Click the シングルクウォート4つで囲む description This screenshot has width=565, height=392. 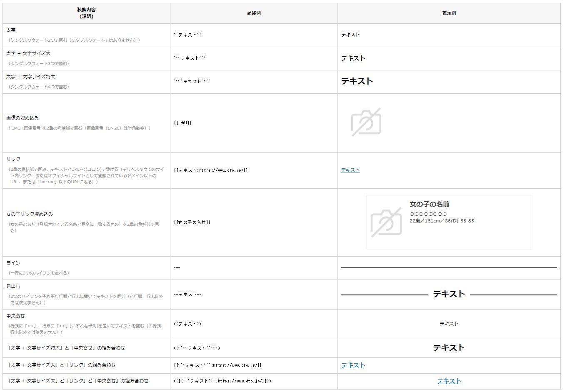pyautogui.click(x=39, y=87)
